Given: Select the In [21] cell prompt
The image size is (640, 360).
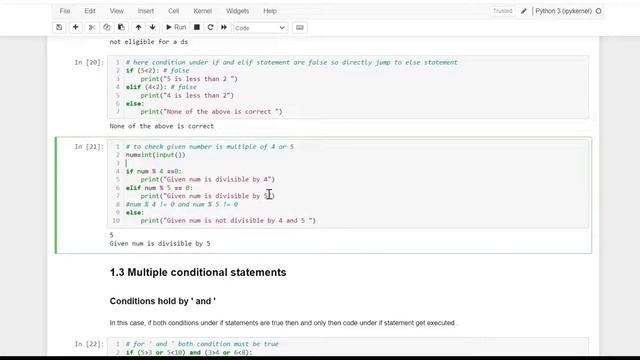Looking at the screenshot, I should pos(89,147).
